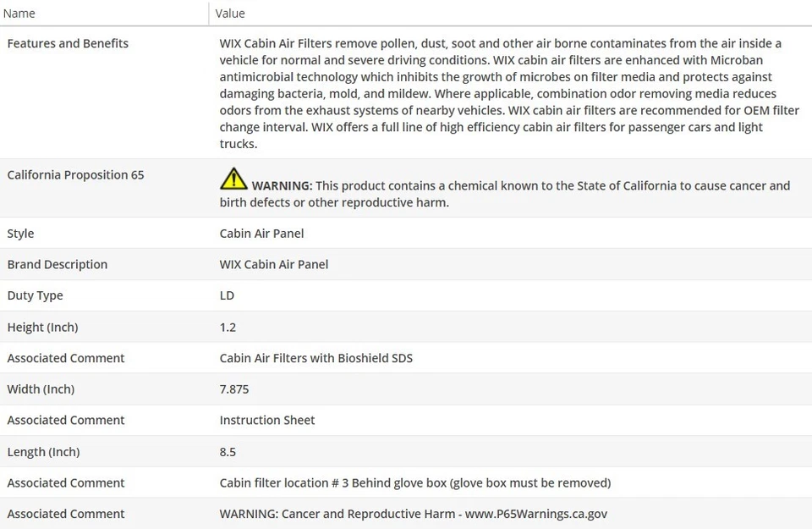Click the cabin filter location comment
This screenshot has height=529, width=812.
[x=414, y=482]
